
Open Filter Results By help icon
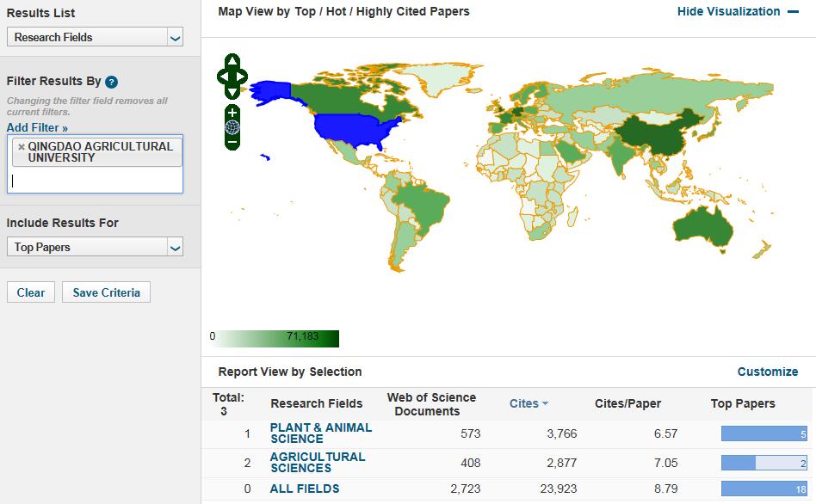click(111, 82)
